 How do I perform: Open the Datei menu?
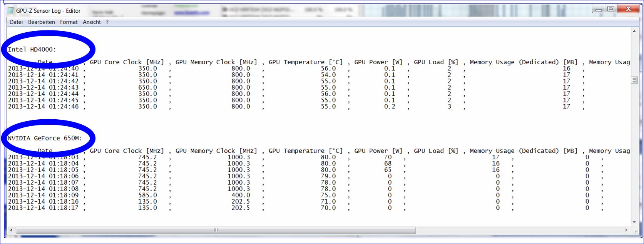pyautogui.click(x=16, y=22)
